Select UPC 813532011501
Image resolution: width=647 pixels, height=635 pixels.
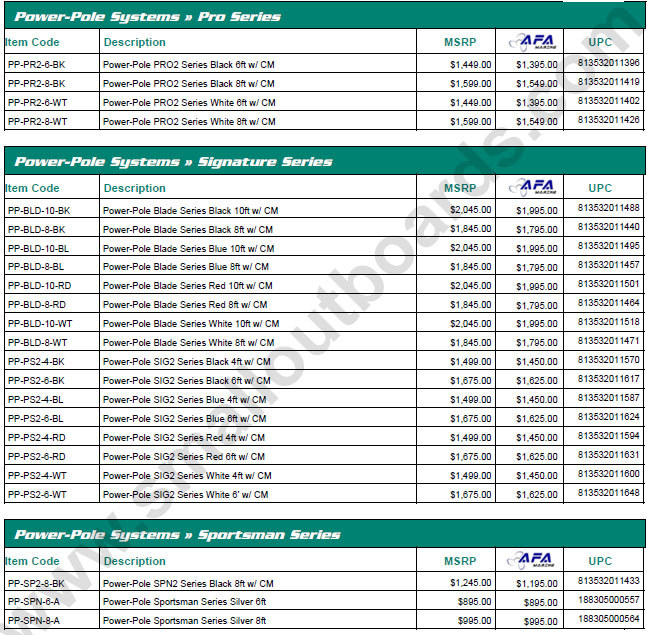coord(609,284)
